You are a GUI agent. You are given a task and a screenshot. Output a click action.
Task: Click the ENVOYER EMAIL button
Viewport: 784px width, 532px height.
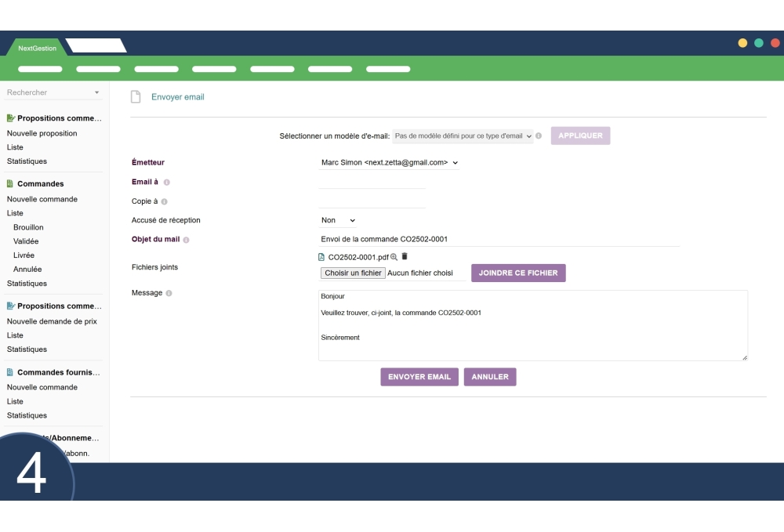[419, 377]
